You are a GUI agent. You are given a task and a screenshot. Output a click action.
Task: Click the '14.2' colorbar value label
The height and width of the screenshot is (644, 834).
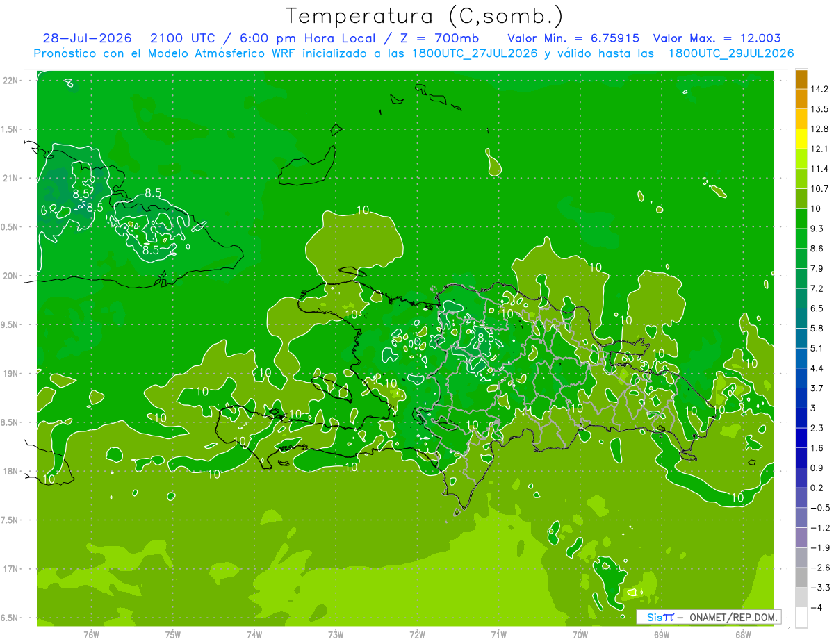pos(820,90)
